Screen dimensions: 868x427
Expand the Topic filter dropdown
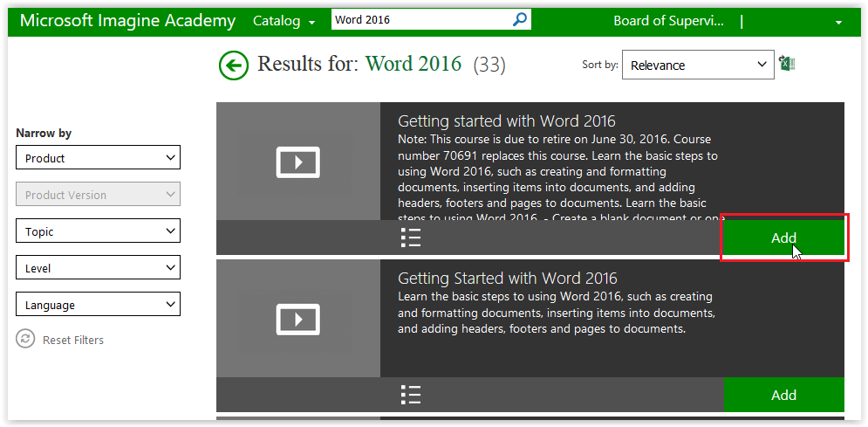click(x=98, y=231)
